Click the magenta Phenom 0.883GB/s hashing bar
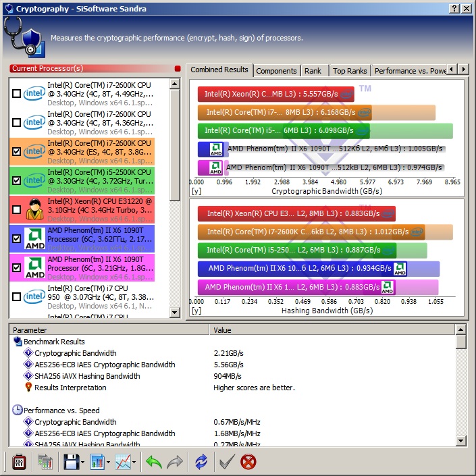 [x=296, y=287]
